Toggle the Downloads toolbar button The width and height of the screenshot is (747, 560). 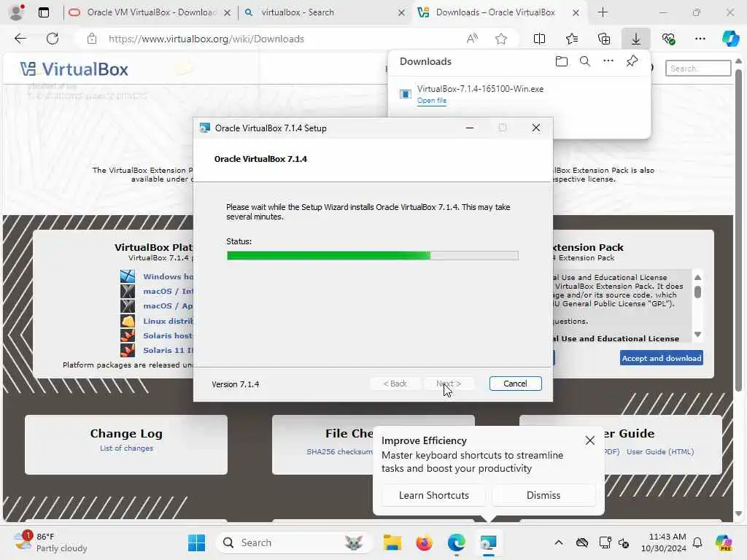pos(636,39)
